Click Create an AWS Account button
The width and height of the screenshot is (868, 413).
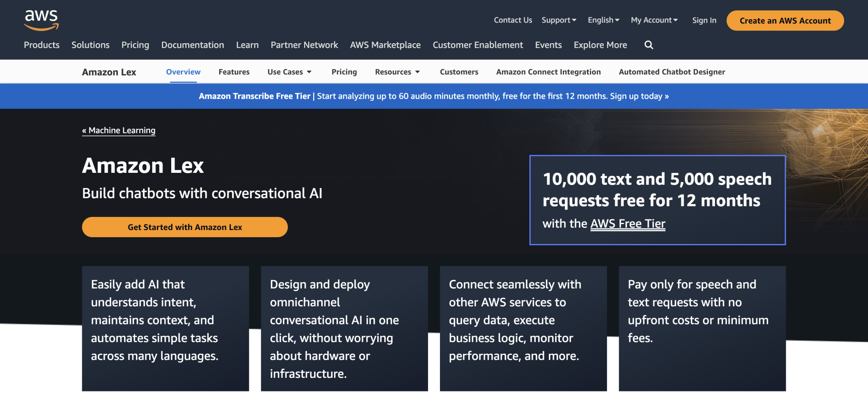point(785,21)
